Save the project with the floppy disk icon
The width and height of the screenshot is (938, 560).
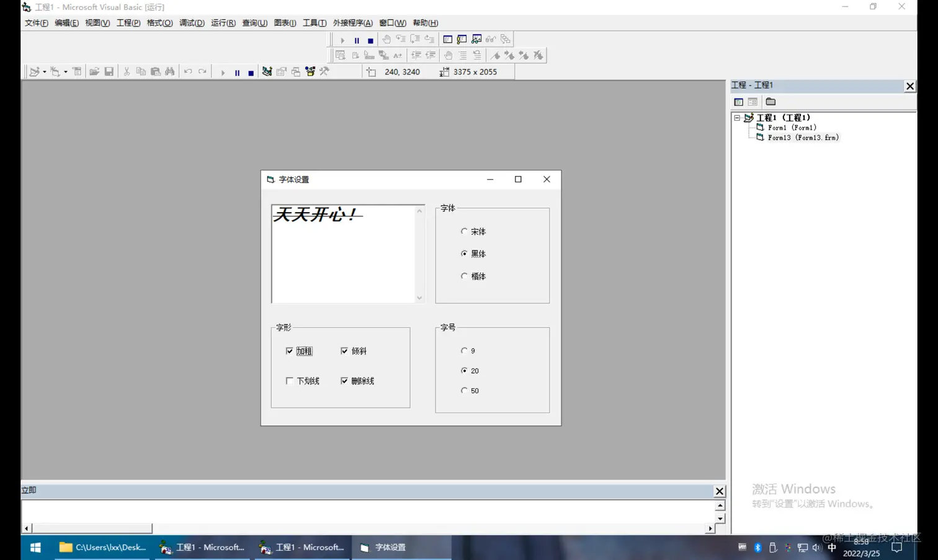(109, 72)
